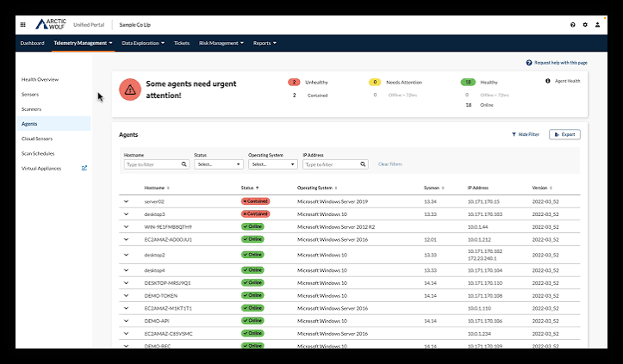Open the Status filter dropdown
Screen dimensions: 623x364
(x=219, y=164)
